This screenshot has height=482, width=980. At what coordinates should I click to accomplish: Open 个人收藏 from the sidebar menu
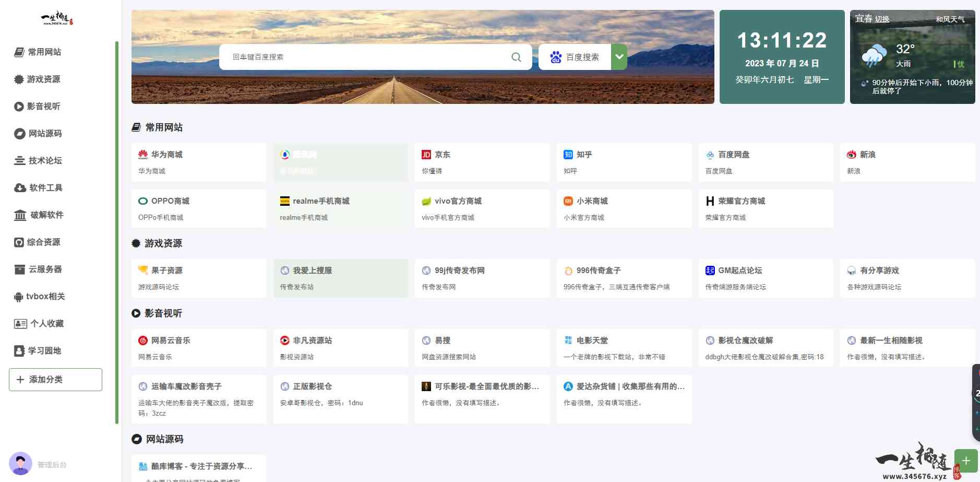pos(19,323)
